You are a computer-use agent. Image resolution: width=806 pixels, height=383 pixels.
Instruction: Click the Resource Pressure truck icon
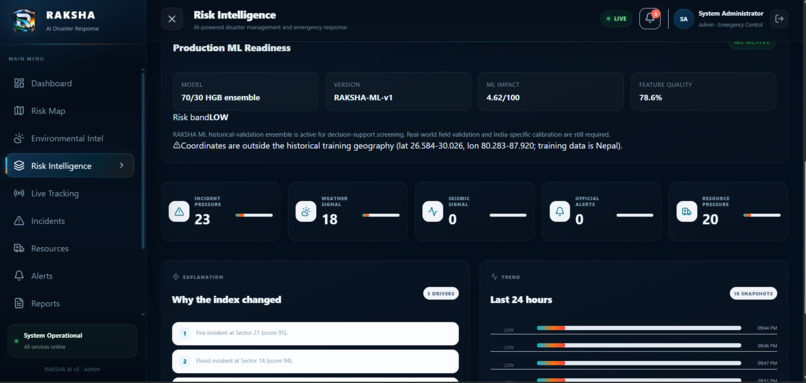[x=687, y=211]
